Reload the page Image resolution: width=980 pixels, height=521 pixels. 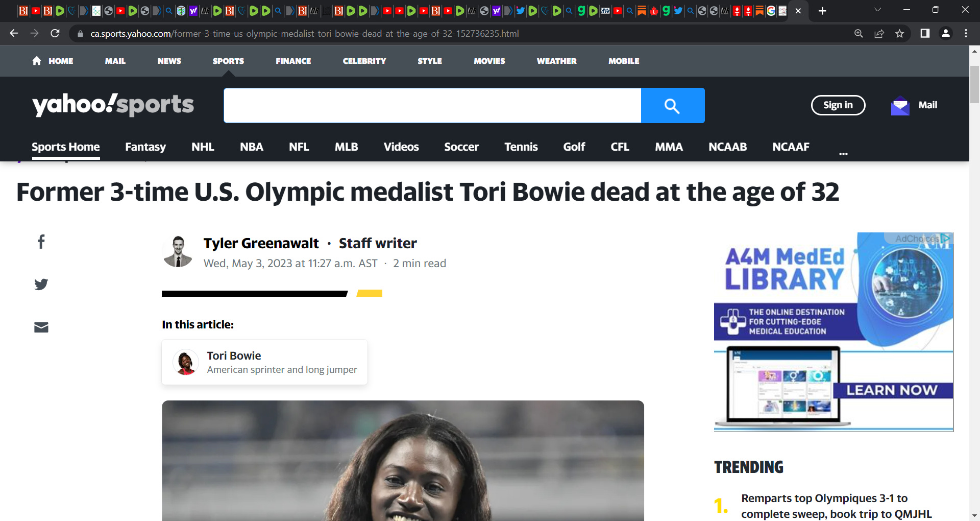tap(55, 33)
